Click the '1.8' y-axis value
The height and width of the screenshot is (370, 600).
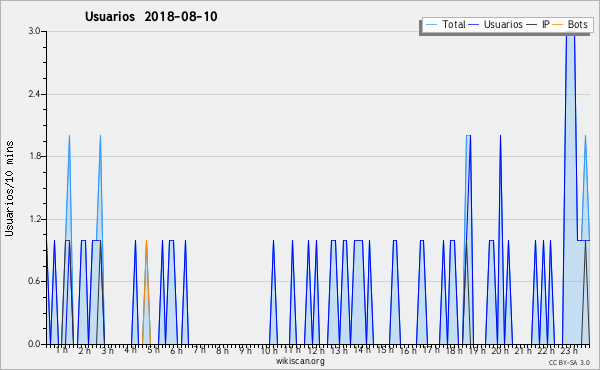click(34, 156)
